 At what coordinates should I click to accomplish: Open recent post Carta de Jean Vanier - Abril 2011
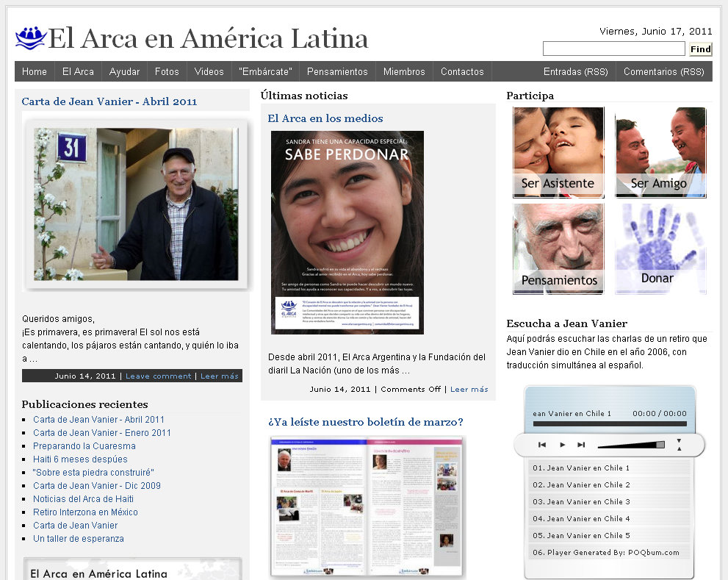click(x=98, y=419)
